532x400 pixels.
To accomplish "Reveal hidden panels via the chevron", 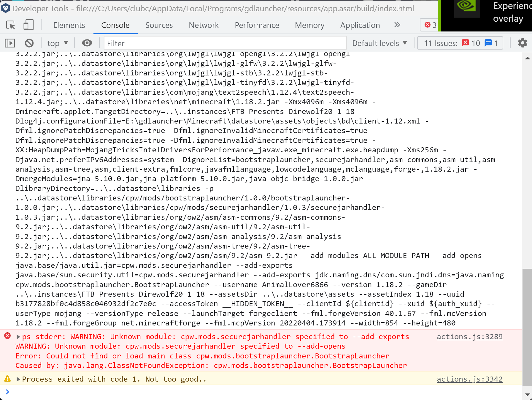I will pos(397,25).
